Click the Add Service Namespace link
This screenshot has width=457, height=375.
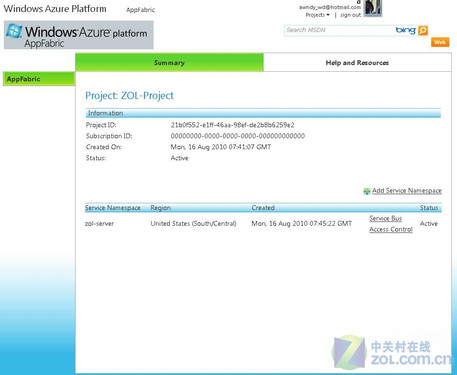point(407,191)
